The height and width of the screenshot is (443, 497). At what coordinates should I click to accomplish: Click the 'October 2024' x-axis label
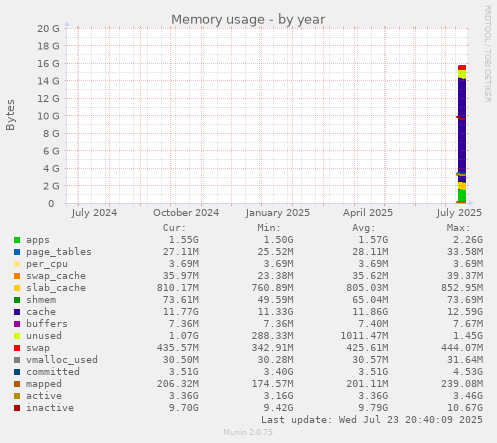[x=186, y=213]
